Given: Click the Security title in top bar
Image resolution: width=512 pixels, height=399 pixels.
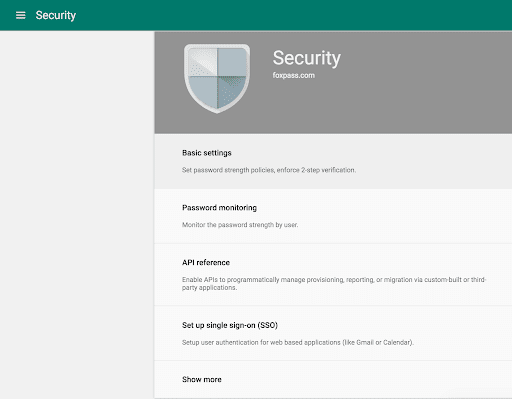Looking at the screenshot, I should pyautogui.click(x=56, y=15).
